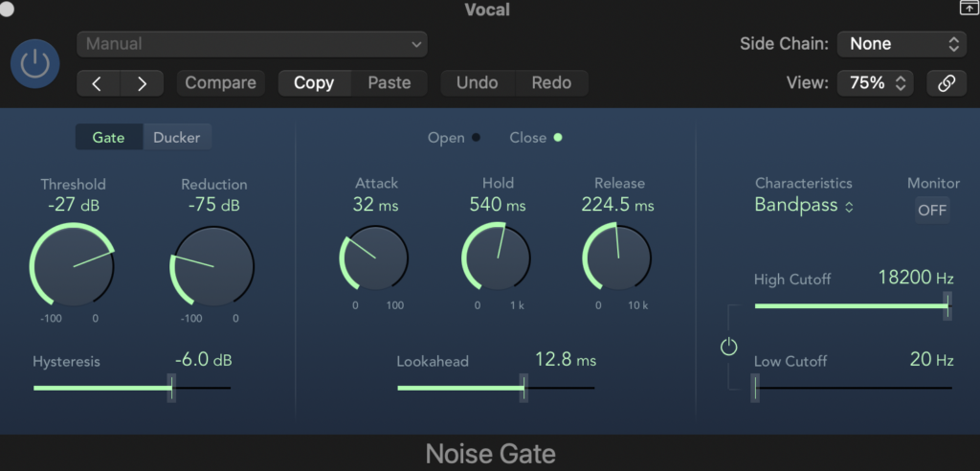Viewport: 980px width, 471px height.
Task: Select Gate mode
Action: (108, 137)
